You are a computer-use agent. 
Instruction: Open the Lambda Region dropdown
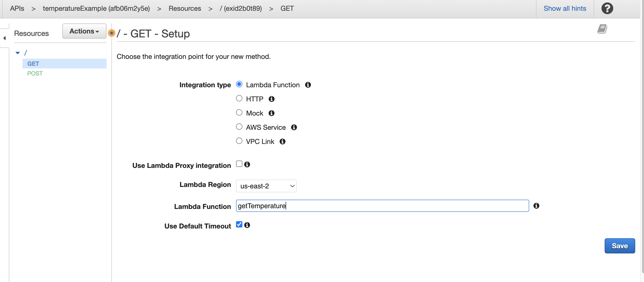pos(266,186)
